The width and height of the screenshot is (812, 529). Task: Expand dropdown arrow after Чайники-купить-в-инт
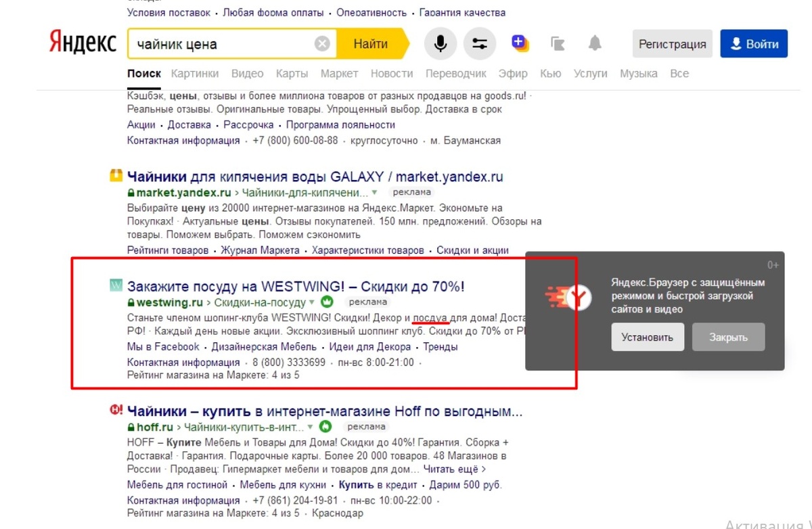click(311, 428)
